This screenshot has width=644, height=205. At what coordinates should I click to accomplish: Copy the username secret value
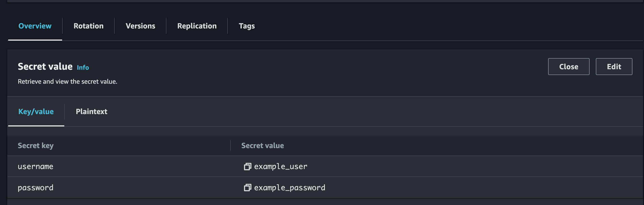pos(247,166)
